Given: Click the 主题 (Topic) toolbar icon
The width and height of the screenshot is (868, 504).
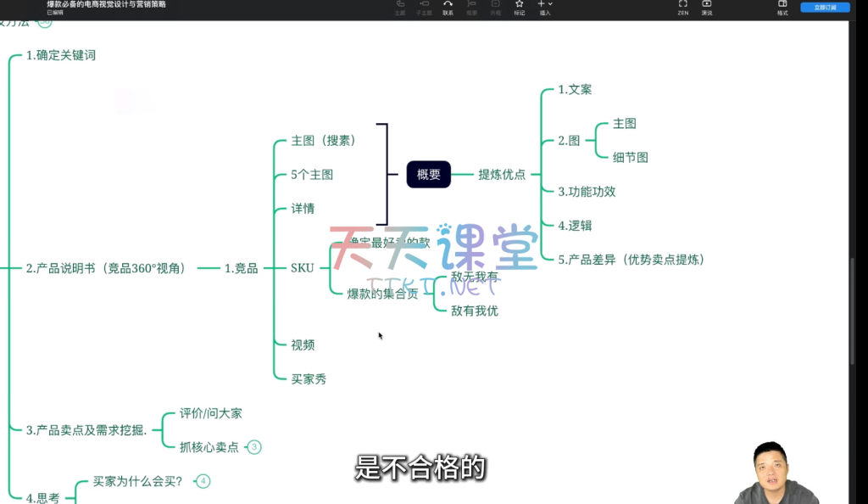Looking at the screenshot, I should coord(401,8).
